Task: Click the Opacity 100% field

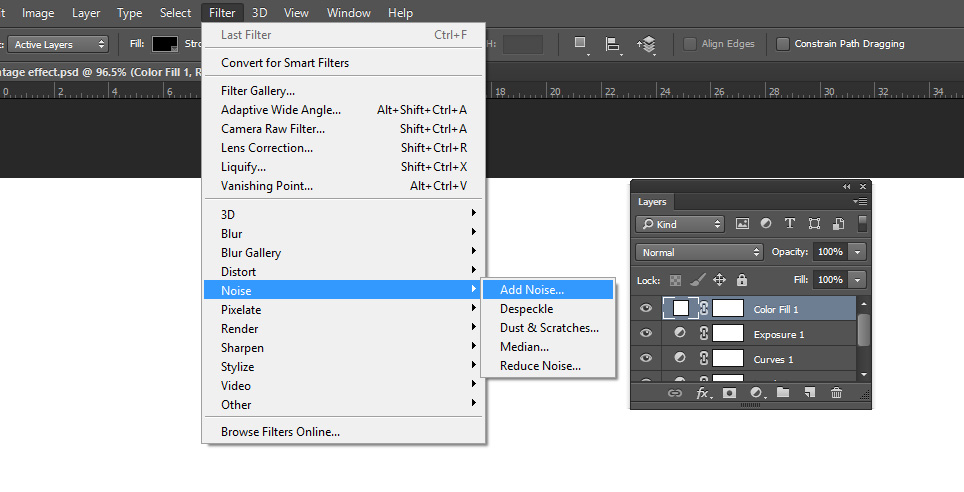Action: pyautogui.click(x=831, y=252)
